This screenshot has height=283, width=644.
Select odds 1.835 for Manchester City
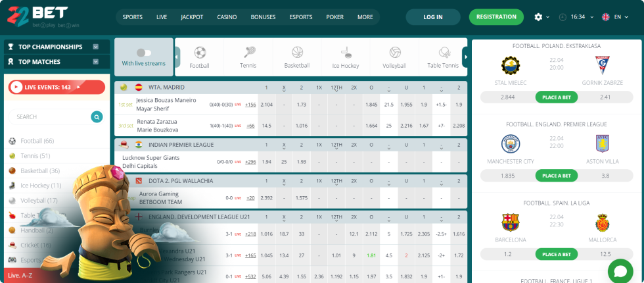pyautogui.click(x=507, y=176)
